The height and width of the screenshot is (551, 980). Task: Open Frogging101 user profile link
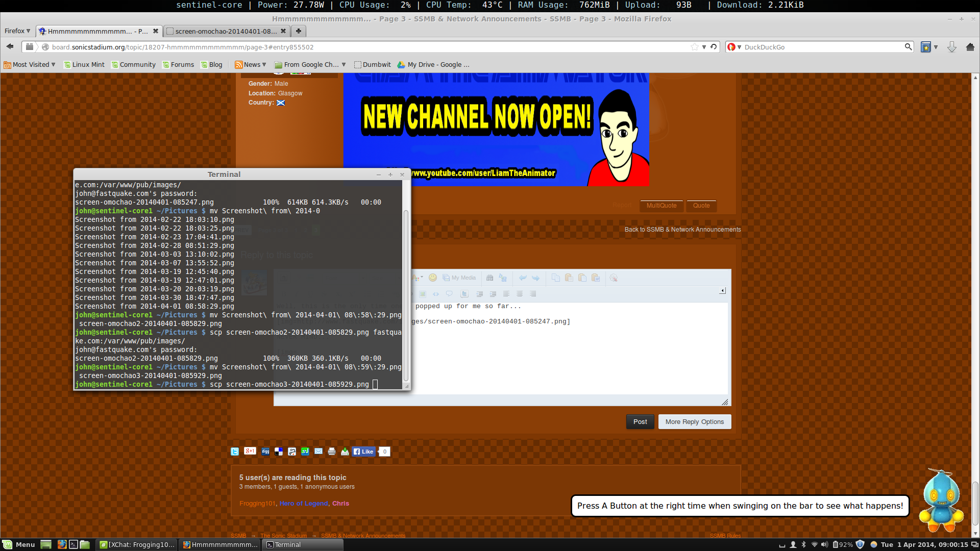[257, 504]
